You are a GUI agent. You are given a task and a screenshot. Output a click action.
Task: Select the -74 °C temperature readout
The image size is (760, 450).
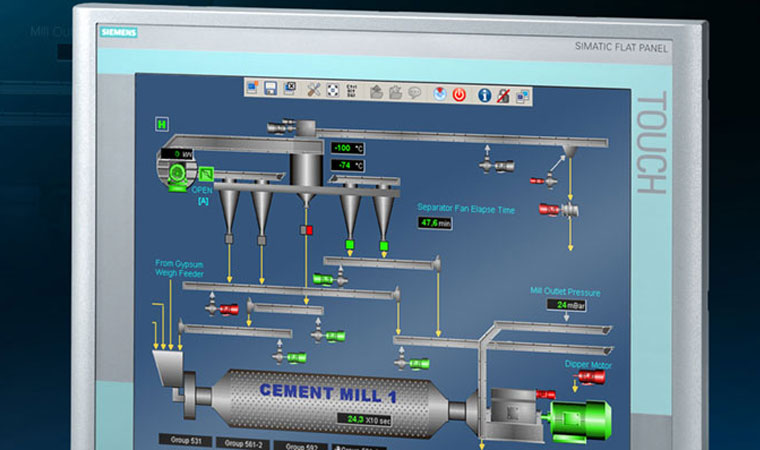[x=348, y=165]
